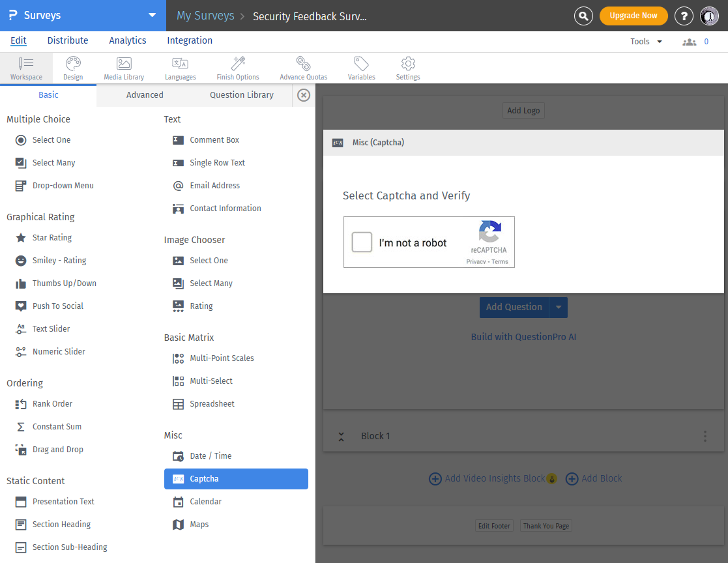Click the Add Logo button
Viewport: 728px width, 563px height.
pyautogui.click(x=523, y=111)
